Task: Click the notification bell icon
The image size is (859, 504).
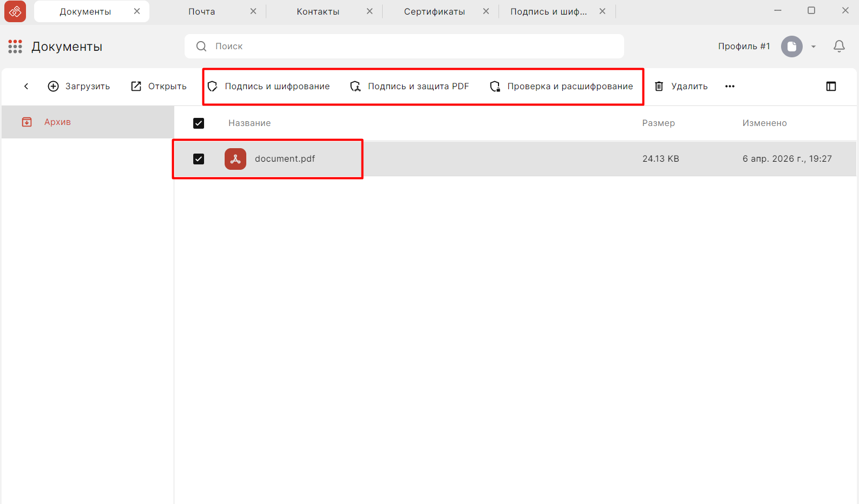Action: (x=839, y=47)
